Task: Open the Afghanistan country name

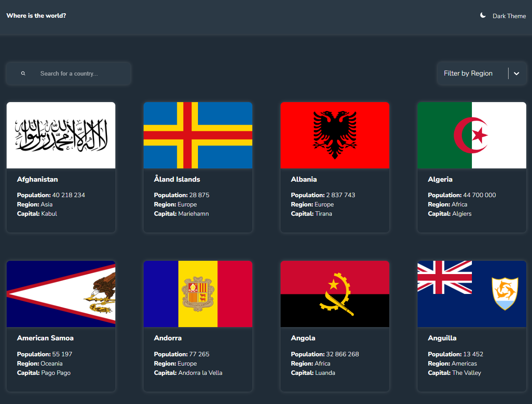Action: tap(38, 179)
